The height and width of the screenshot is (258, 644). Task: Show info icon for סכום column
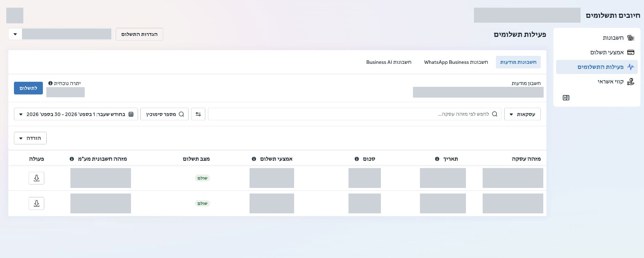356,159
